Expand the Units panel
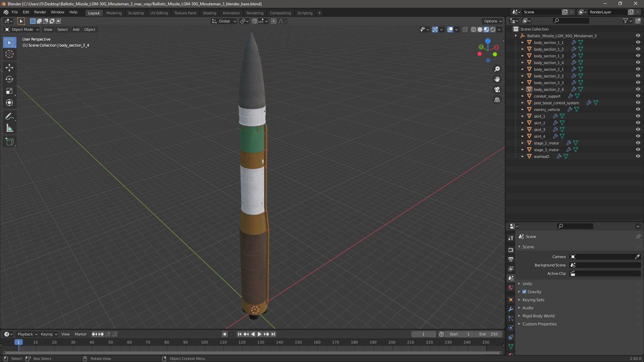Screen dimensions: 644x362 coord(527,284)
